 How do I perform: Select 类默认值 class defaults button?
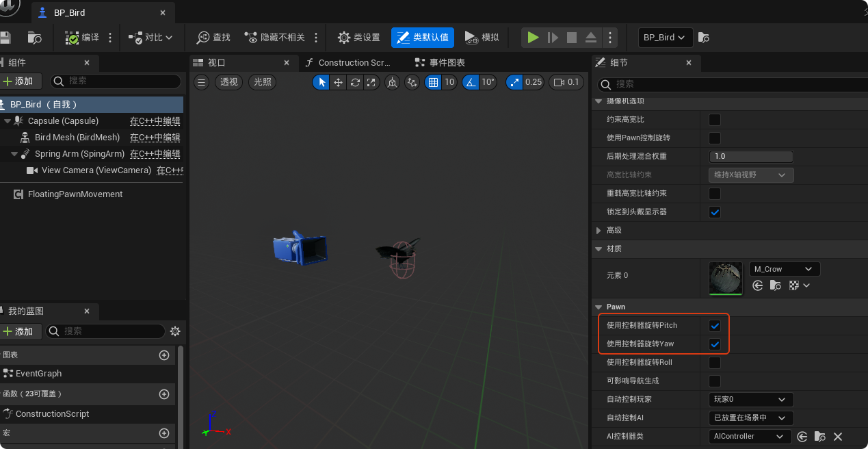tap(423, 38)
